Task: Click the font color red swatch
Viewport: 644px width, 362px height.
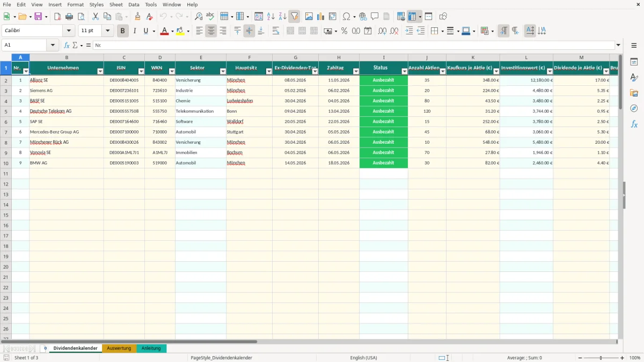Action: pos(164,31)
